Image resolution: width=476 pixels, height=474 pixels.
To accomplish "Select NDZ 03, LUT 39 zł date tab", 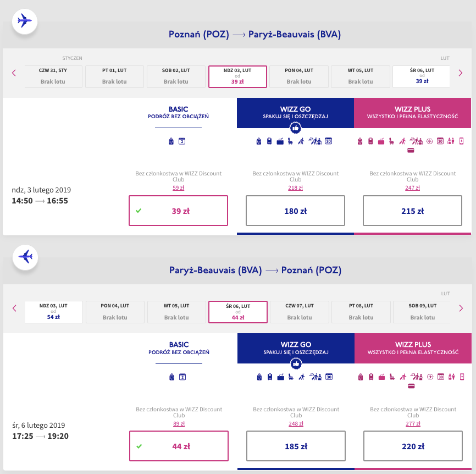I will pyautogui.click(x=237, y=76).
